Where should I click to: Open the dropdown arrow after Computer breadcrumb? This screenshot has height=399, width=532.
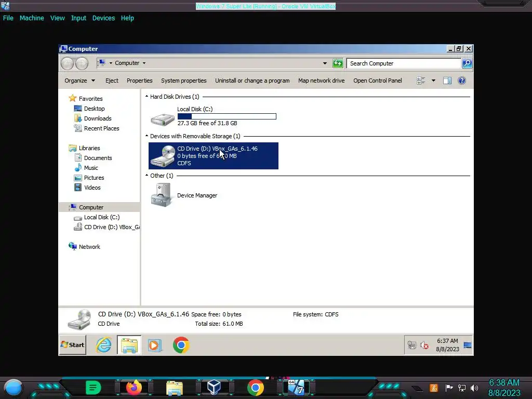[144, 63]
